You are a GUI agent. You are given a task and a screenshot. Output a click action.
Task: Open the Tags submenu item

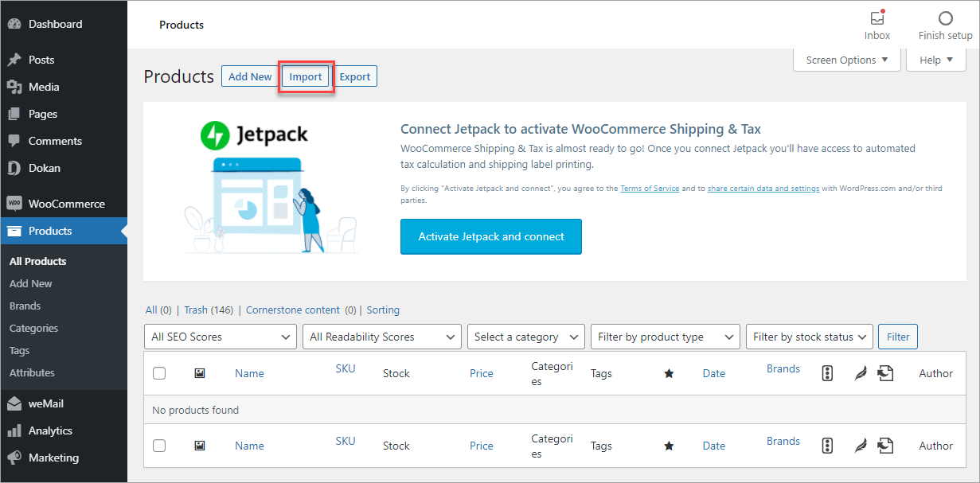[19, 350]
